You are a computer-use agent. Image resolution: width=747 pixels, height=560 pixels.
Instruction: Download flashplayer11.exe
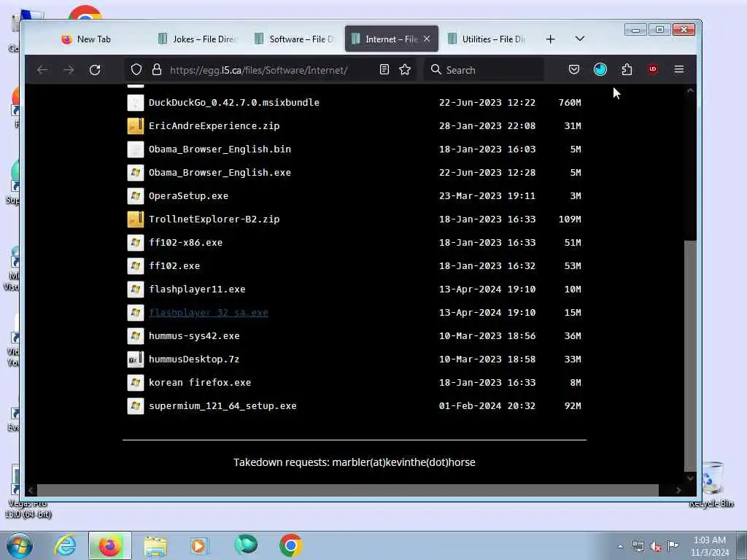tap(197, 289)
